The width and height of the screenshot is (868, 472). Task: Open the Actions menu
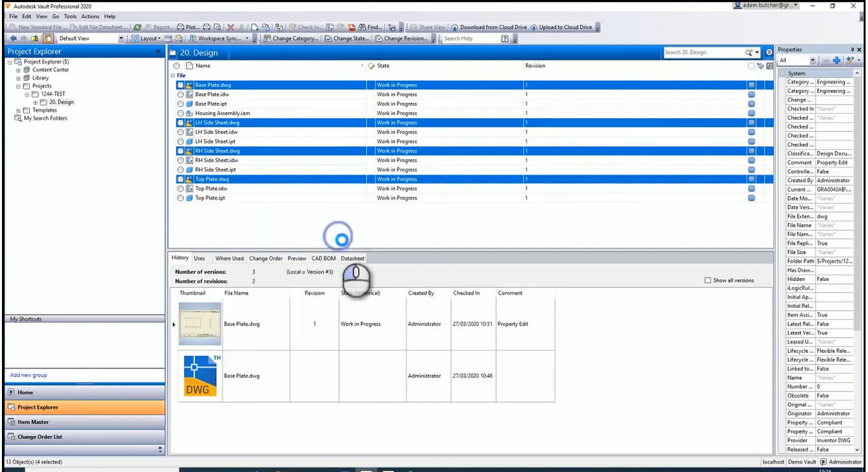tap(90, 16)
